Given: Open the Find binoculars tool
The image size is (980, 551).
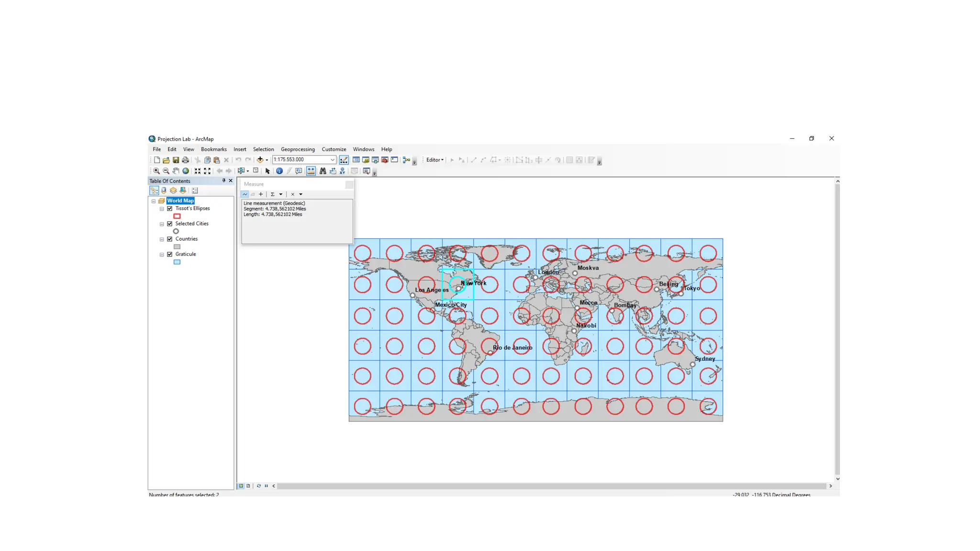Looking at the screenshot, I should (323, 171).
